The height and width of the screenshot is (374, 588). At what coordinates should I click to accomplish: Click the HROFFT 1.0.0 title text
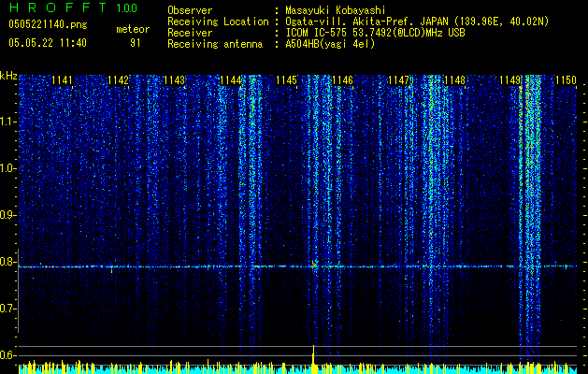(74, 7)
